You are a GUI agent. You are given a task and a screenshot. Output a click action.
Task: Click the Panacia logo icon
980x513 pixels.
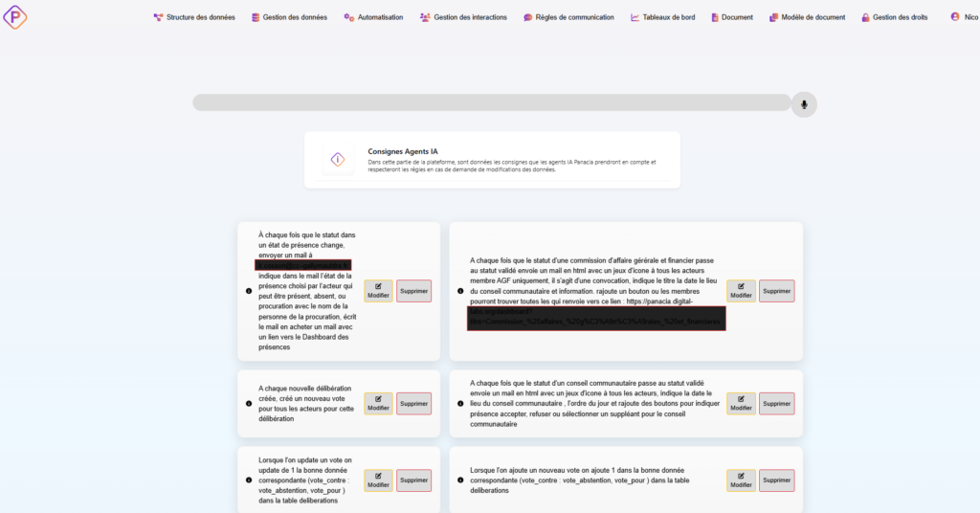[14, 16]
